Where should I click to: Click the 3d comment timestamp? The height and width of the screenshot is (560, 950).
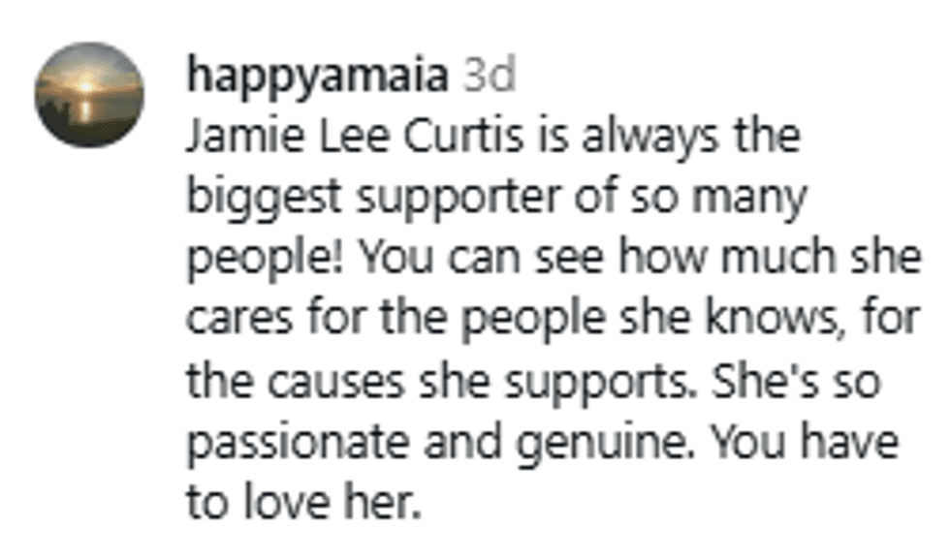coord(488,77)
